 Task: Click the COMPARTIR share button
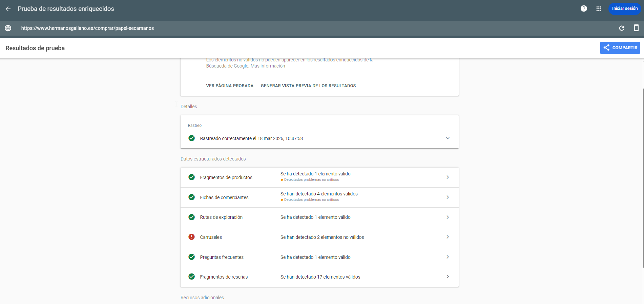(x=620, y=48)
